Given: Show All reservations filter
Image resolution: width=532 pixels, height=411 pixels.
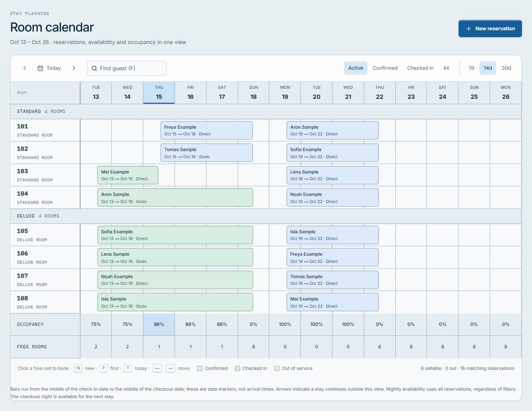Looking at the screenshot, I should (446, 68).
